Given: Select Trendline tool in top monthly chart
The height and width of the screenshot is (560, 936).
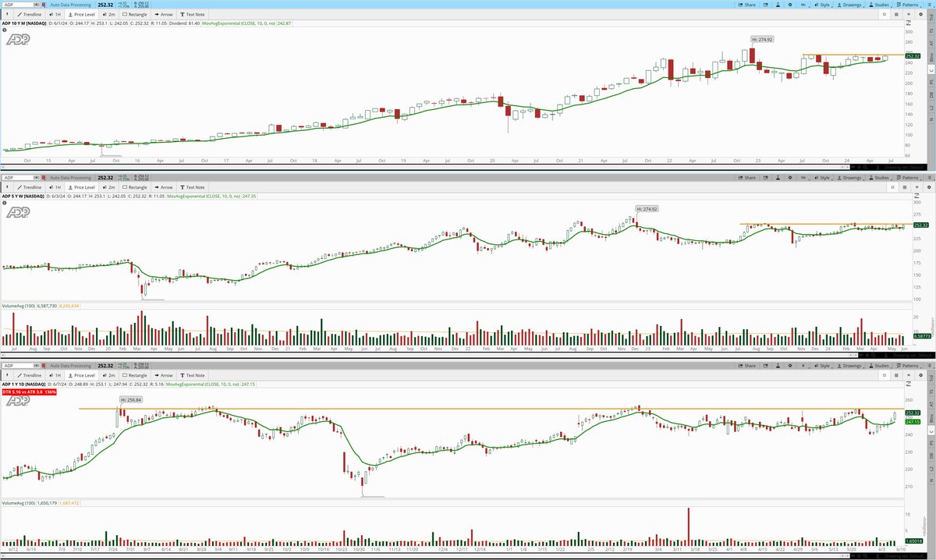Looking at the screenshot, I should coord(30,14).
